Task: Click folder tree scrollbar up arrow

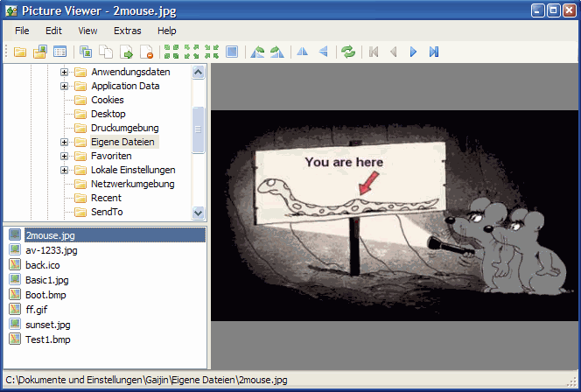Action: pos(199,72)
